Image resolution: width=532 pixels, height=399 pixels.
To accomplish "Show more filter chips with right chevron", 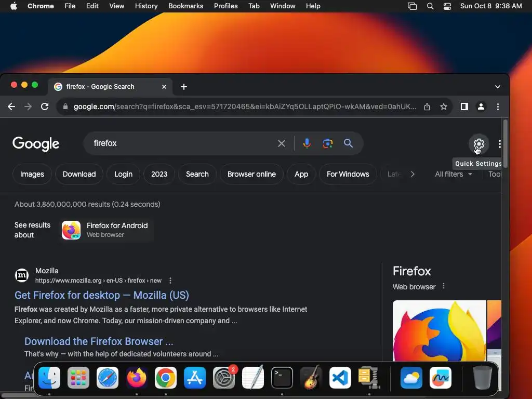I will coord(412,174).
